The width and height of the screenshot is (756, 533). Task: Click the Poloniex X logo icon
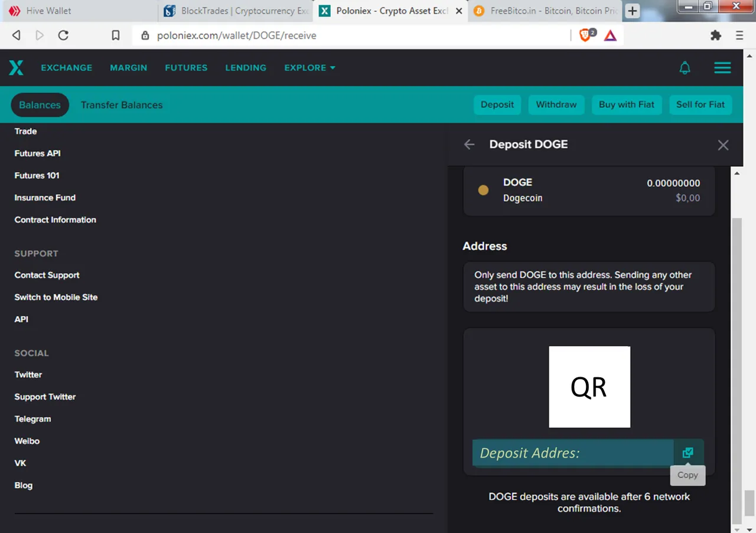tap(16, 67)
